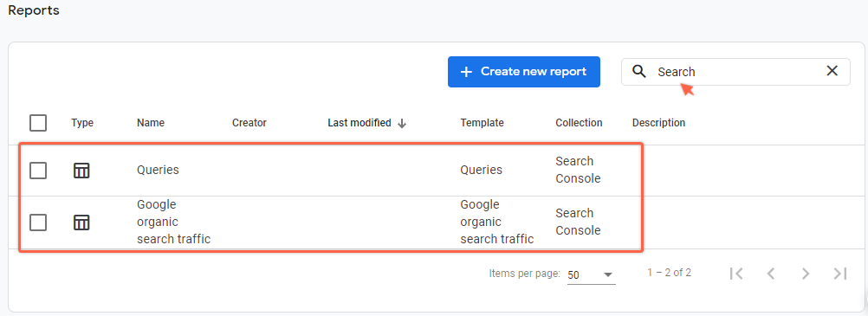The width and height of the screenshot is (868, 316).
Task: Click Search Console collection in Queries row
Action: [578, 170]
